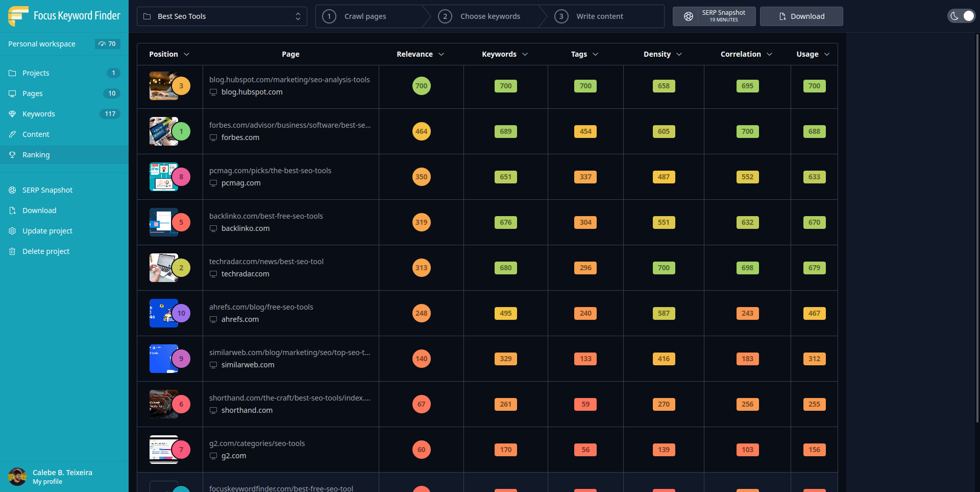The image size is (980, 492).
Task: Open the backlinko.com/best-free-seo-tools link
Action: point(266,216)
